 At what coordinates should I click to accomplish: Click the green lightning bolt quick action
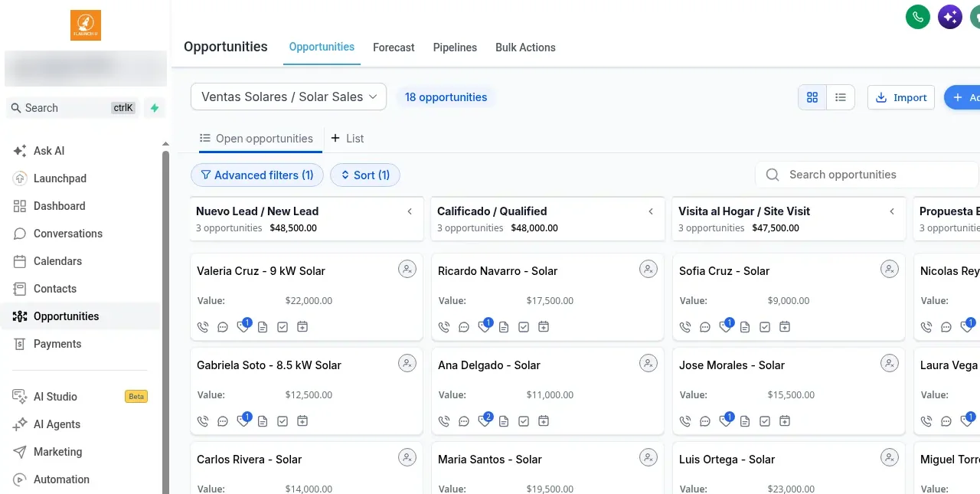[155, 108]
